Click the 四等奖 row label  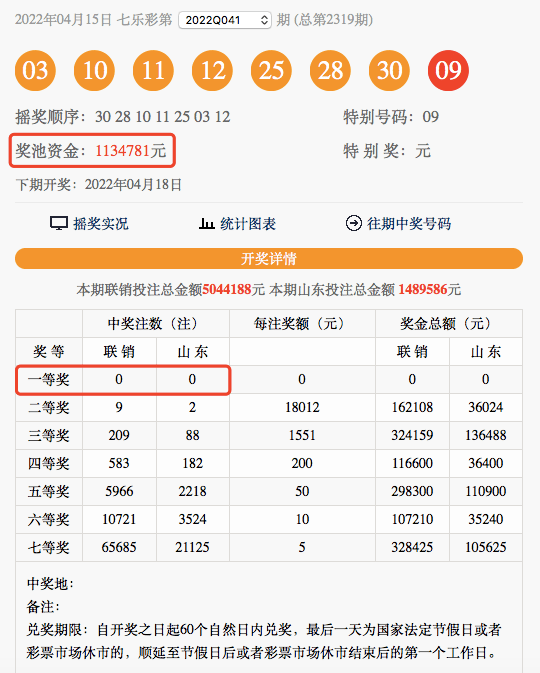coord(49,464)
